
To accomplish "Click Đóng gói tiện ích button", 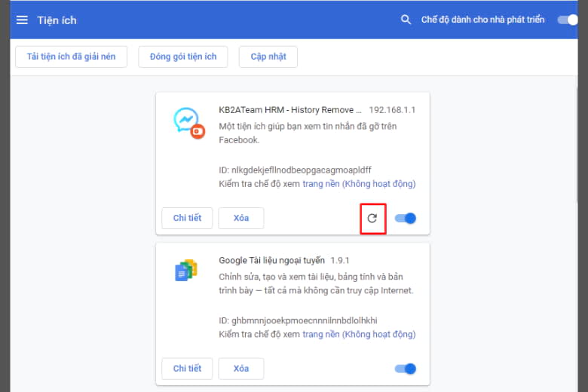I will [183, 57].
